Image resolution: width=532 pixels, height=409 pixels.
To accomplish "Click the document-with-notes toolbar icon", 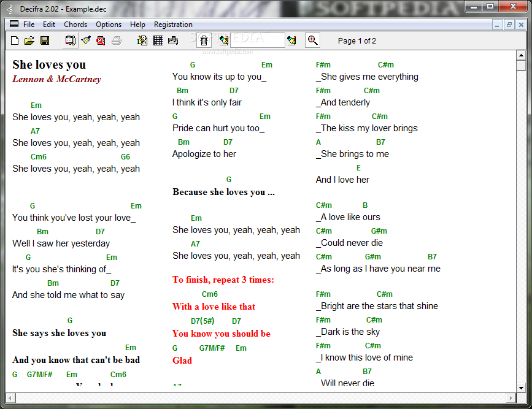I will click(x=142, y=40).
